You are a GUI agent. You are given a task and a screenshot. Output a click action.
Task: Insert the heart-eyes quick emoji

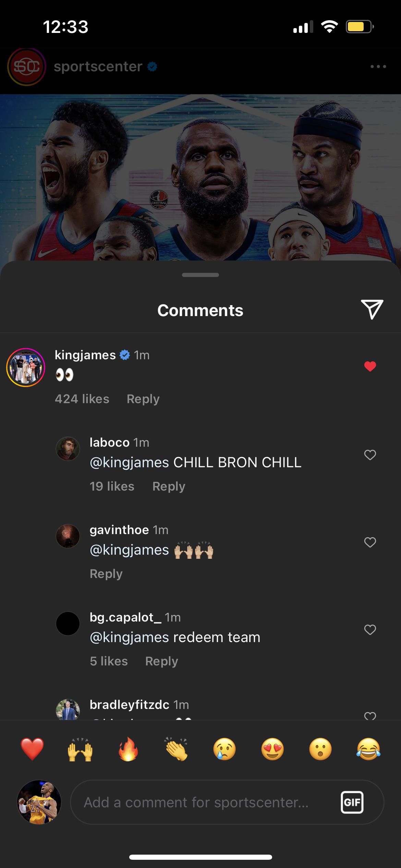pyautogui.click(x=272, y=749)
